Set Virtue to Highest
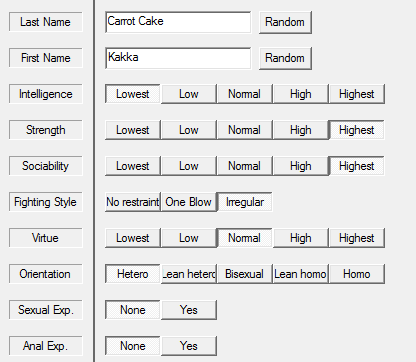Screen dimensions: 416x362 pyautogui.click(x=357, y=238)
